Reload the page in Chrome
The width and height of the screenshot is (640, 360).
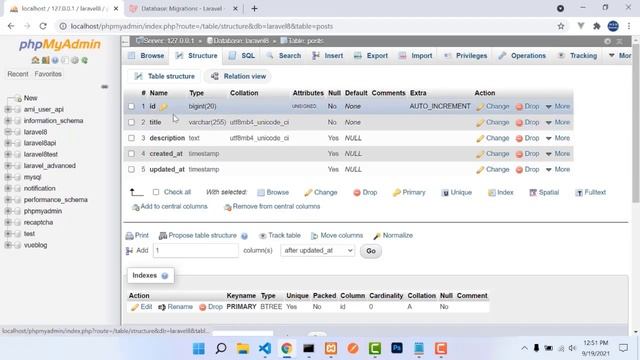click(x=43, y=26)
